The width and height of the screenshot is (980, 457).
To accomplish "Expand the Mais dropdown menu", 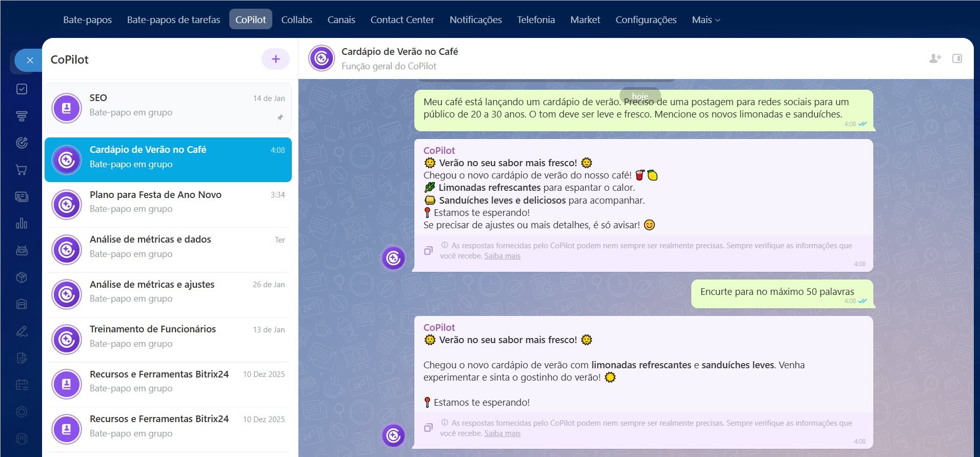I will point(706,19).
